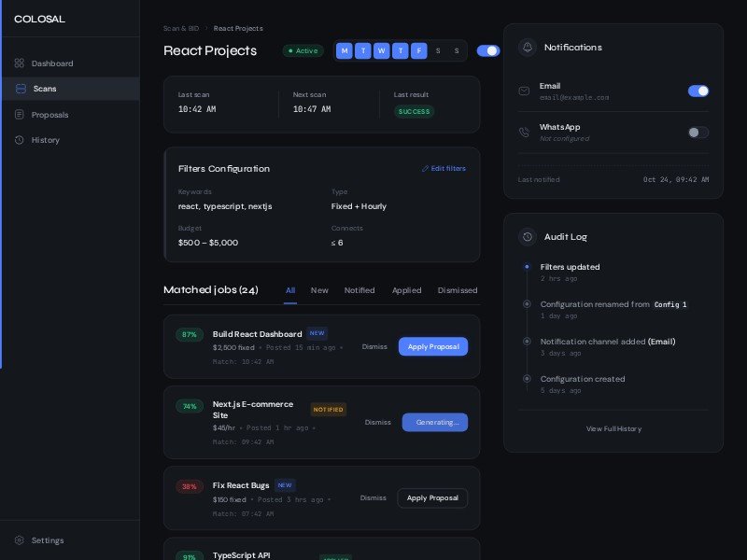Click the WhatsApp phone icon
The height and width of the screenshot is (560, 747).
(524, 133)
